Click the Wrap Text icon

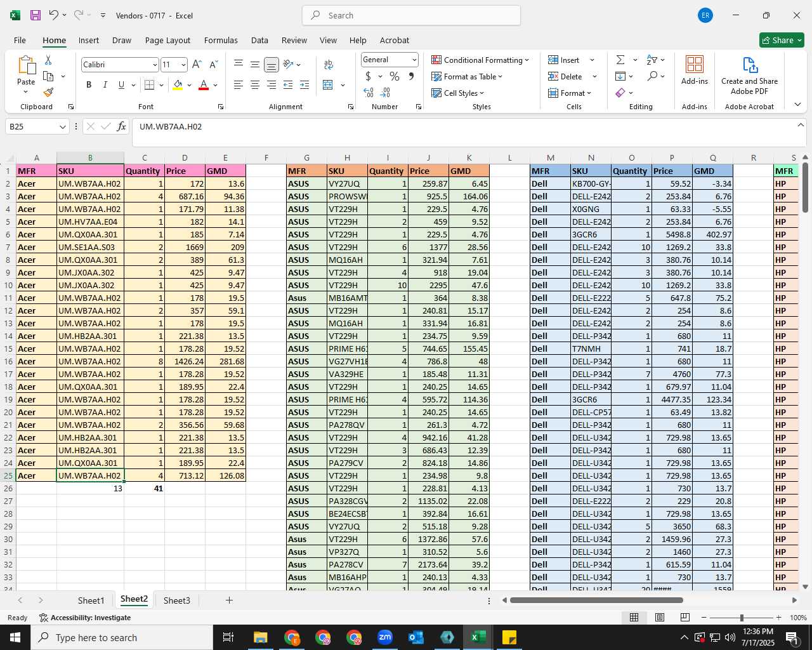(328, 65)
